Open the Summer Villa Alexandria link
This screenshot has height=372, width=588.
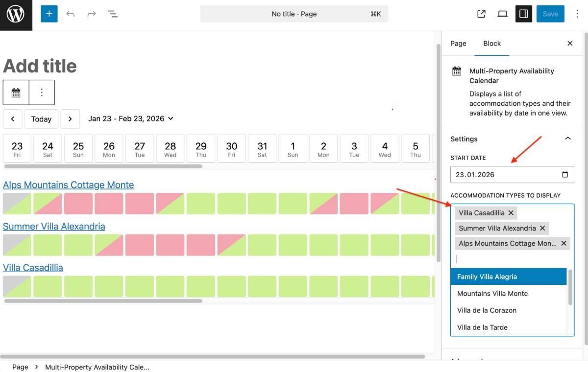54,226
